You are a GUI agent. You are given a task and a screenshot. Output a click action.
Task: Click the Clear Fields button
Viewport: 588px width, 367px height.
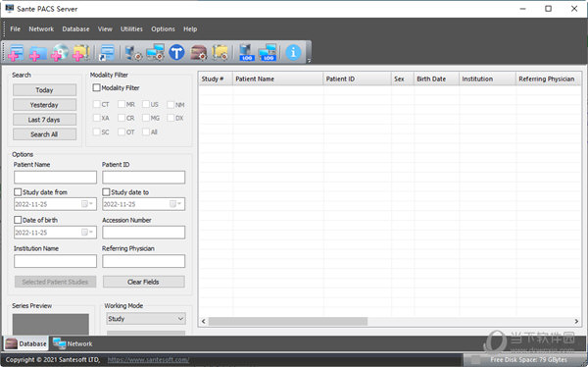point(143,282)
